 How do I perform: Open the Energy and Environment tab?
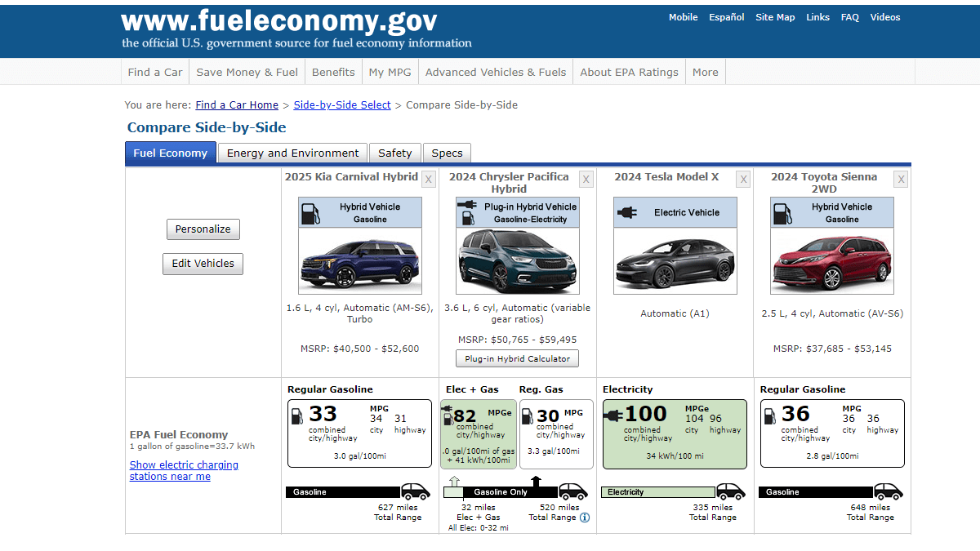click(292, 153)
